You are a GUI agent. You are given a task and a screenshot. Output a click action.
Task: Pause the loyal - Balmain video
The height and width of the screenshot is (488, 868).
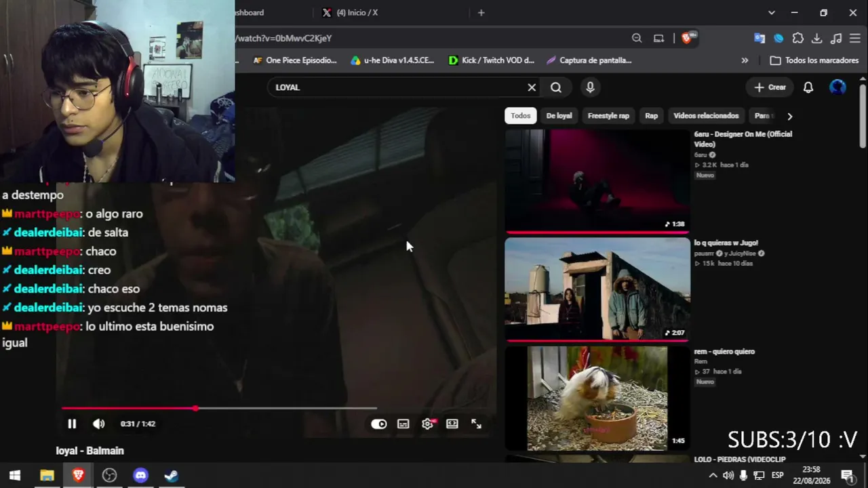[71, 424]
